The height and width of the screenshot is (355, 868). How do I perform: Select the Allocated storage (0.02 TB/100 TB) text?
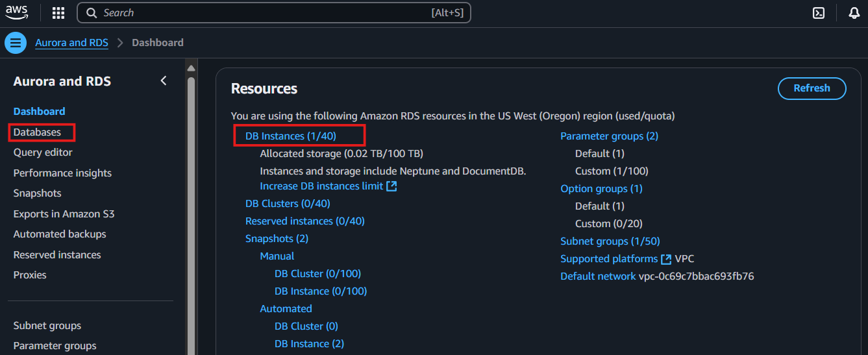click(341, 154)
